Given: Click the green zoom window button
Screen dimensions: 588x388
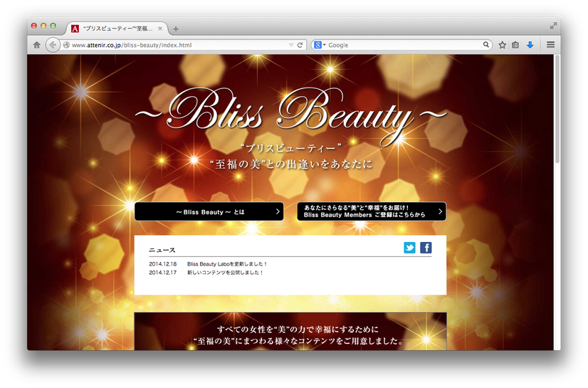Looking at the screenshot, I should [x=53, y=26].
